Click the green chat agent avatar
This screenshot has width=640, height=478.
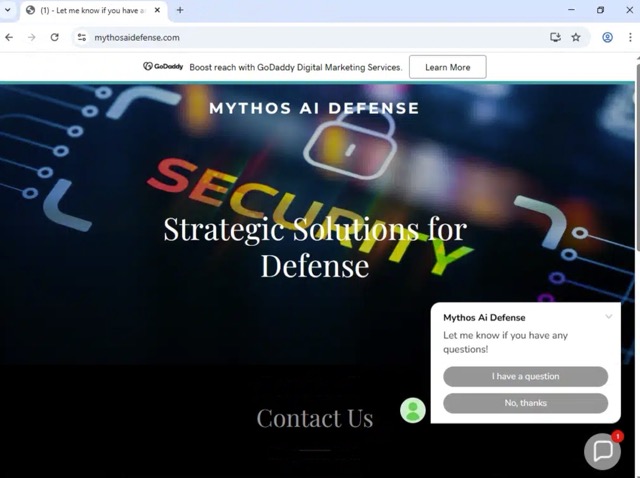(413, 410)
